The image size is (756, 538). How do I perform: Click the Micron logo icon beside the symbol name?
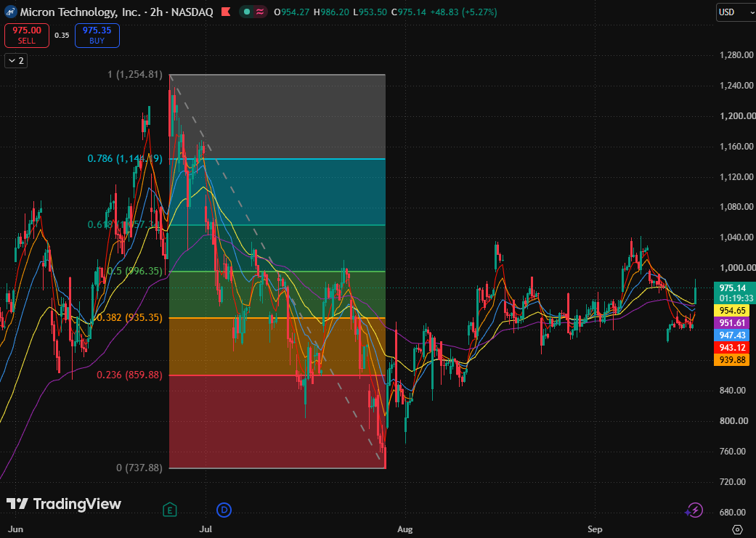point(10,12)
